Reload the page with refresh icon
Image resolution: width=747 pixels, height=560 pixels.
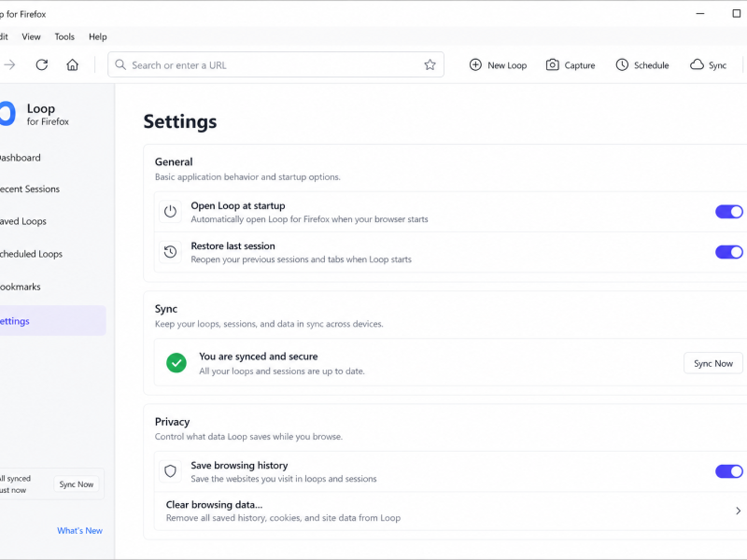[42, 64]
